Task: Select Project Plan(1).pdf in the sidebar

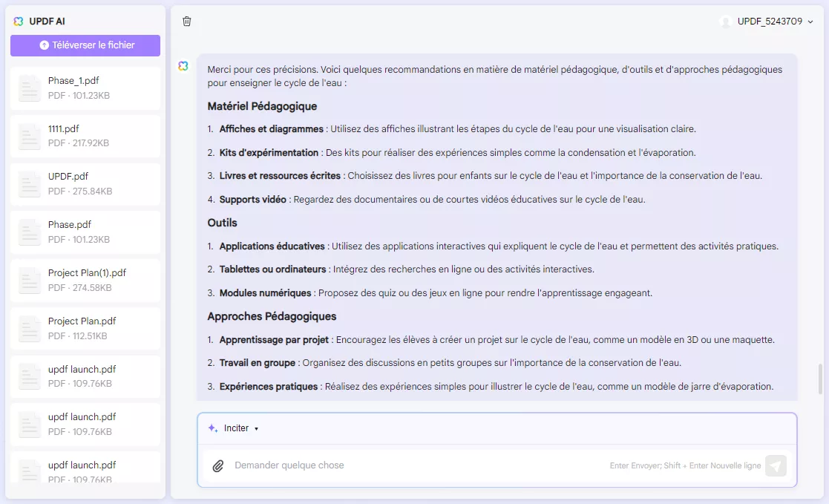Action: point(85,279)
